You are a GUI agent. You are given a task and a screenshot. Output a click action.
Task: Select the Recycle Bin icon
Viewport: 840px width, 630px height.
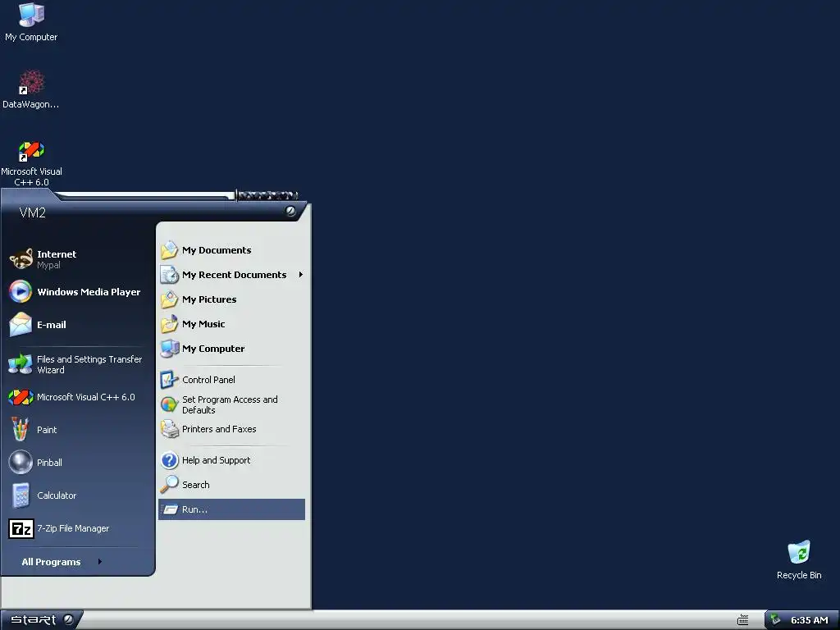coord(799,559)
